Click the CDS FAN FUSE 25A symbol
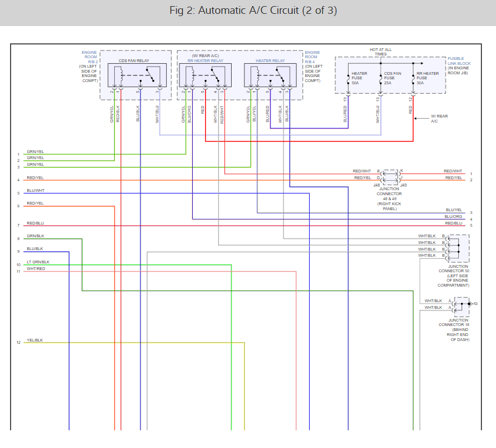This screenshot has width=496, height=448. 381,79
